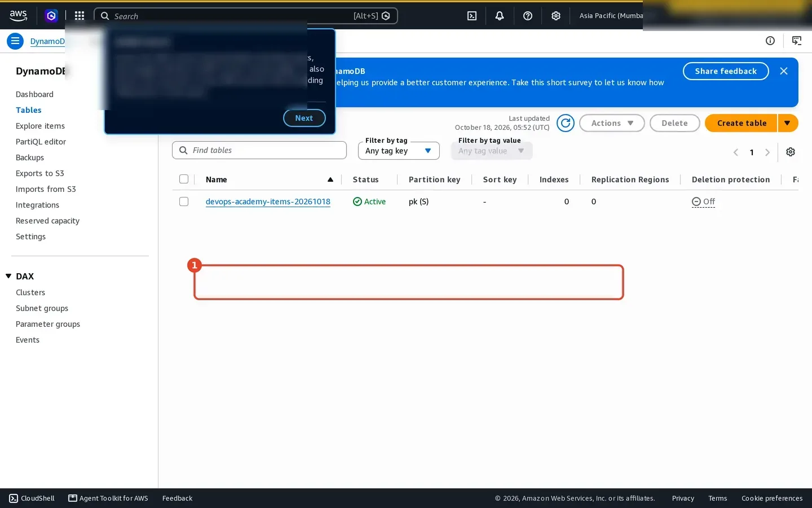Open DAX Clusters
This screenshot has height=508, width=812.
click(x=30, y=292)
